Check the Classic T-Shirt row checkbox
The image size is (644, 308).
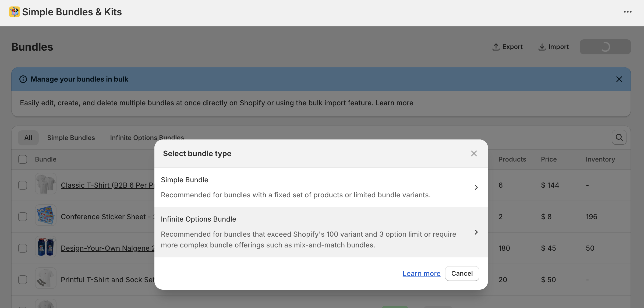point(23,185)
